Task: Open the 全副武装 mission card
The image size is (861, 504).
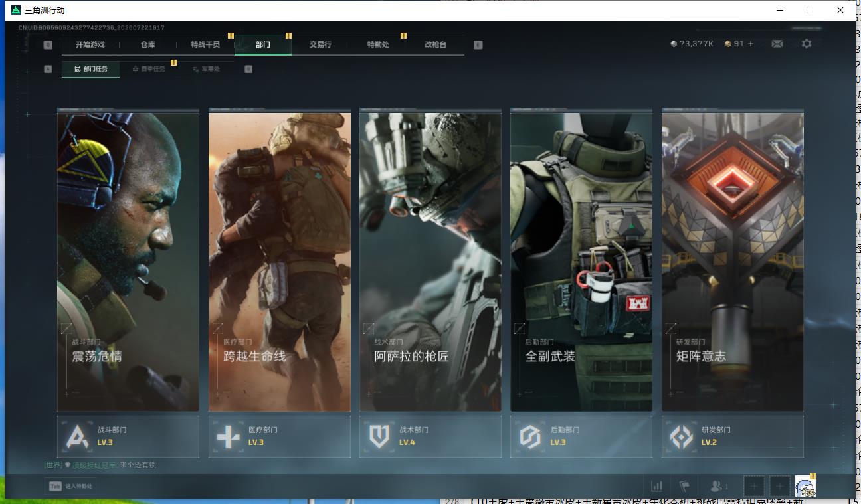Action: tap(581, 262)
